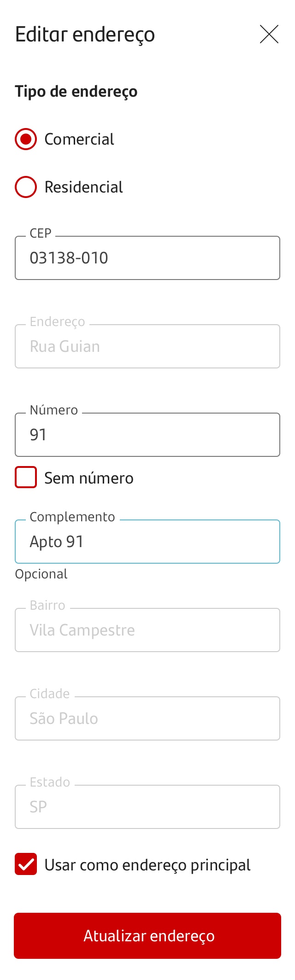295x980 pixels.
Task: Click the CEP input field
Action: pyautogui.click(x=147, y=258)
